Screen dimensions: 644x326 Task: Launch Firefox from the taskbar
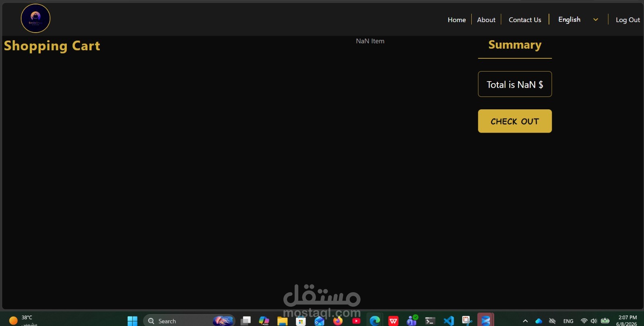pos(338,321)
